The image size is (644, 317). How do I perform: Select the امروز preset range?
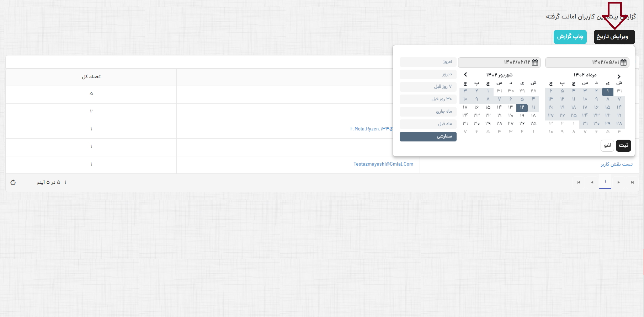[x=428, y=62]
